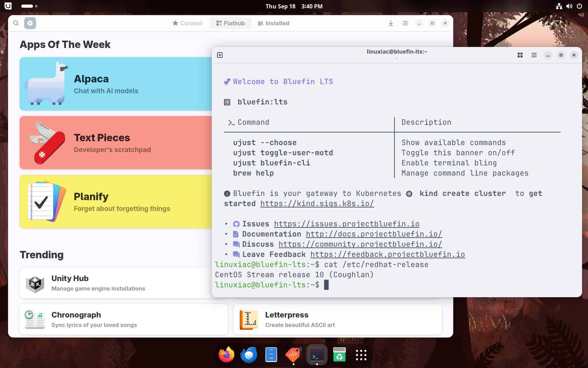This screenshot has height=368, width=588.
Task: Toggle the volume control in the system tray
Action: tap(570, 6)
